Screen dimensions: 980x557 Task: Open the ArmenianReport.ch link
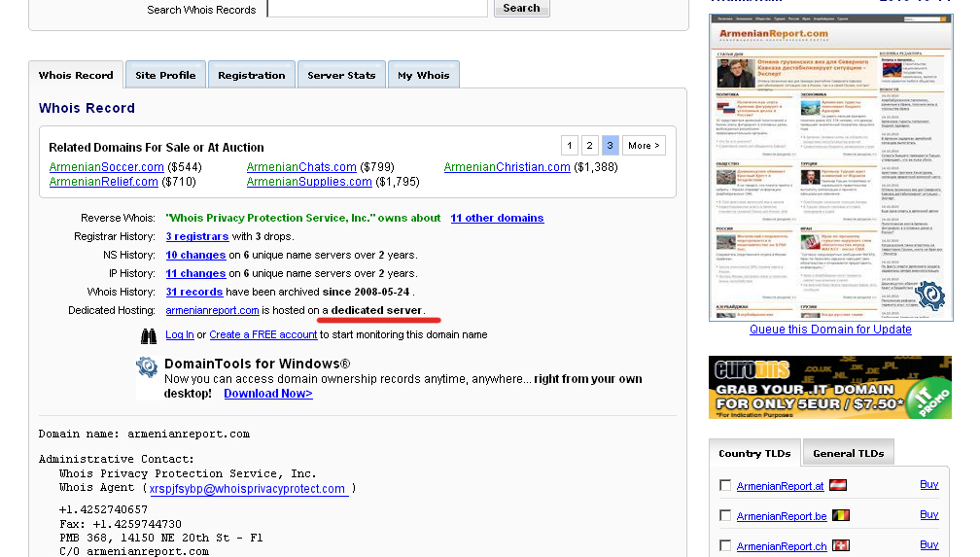(782, 545)
